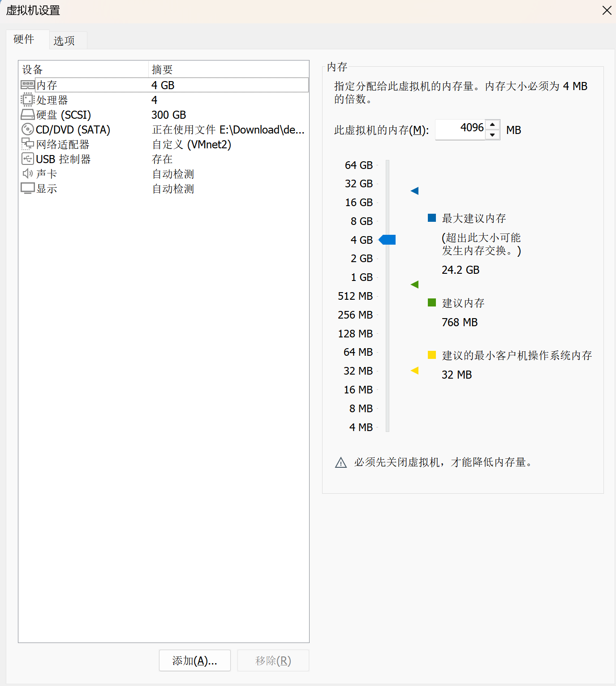This screenshot has height=686, width=616.
Task: Select the 显示 row
Action: [x=164, y=189]
